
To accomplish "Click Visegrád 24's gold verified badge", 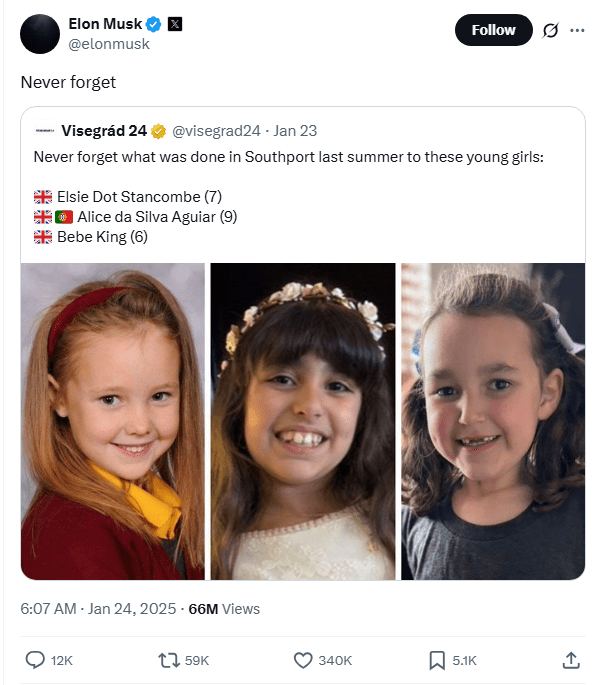I will pyautogui.click(x=158, y=131).
